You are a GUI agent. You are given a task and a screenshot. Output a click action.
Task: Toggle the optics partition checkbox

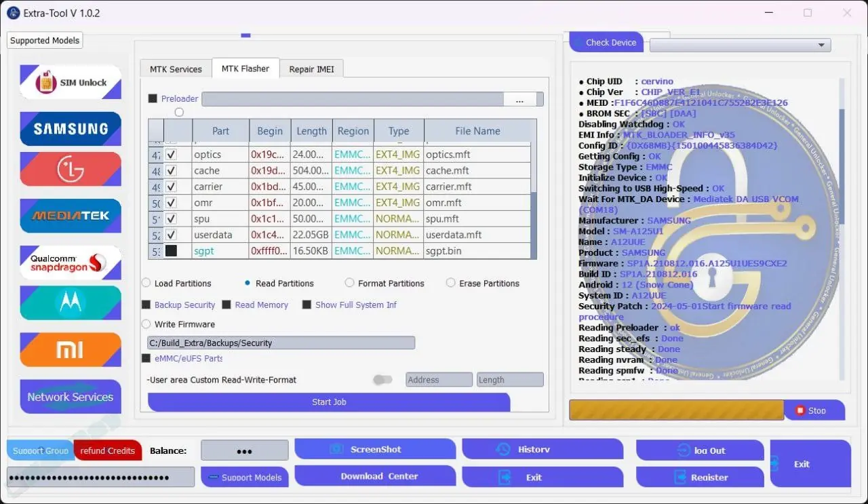pyautogui.click(x=172, y=155)
